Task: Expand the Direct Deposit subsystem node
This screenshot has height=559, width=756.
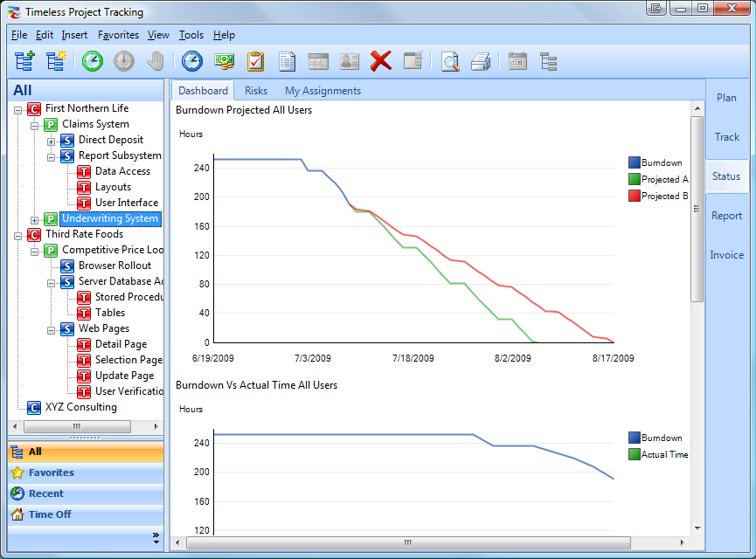Action: coord(52,141)
